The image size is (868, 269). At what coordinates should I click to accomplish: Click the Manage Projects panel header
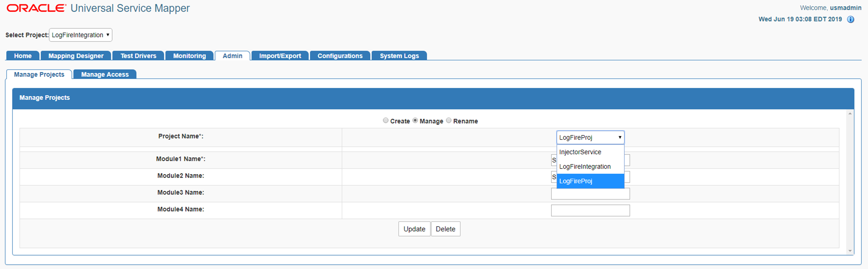(x=433, y=98)
